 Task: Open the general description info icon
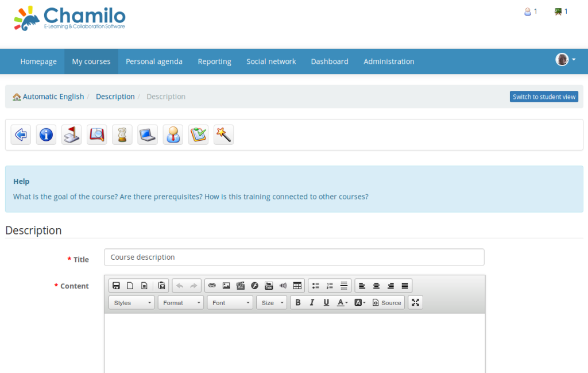[46, 134]
